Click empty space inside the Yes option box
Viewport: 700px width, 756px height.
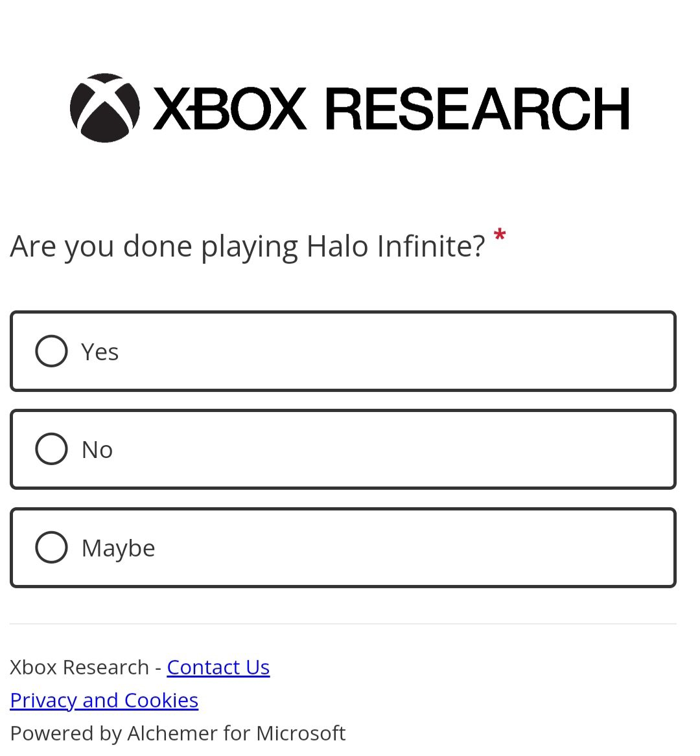(x=402, y=351)
